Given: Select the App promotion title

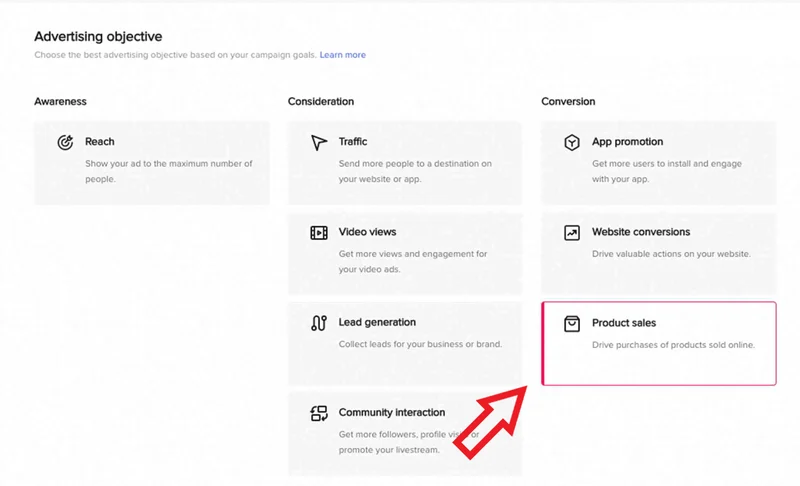Looking at the screenshot, I should (x=627, y=142).
